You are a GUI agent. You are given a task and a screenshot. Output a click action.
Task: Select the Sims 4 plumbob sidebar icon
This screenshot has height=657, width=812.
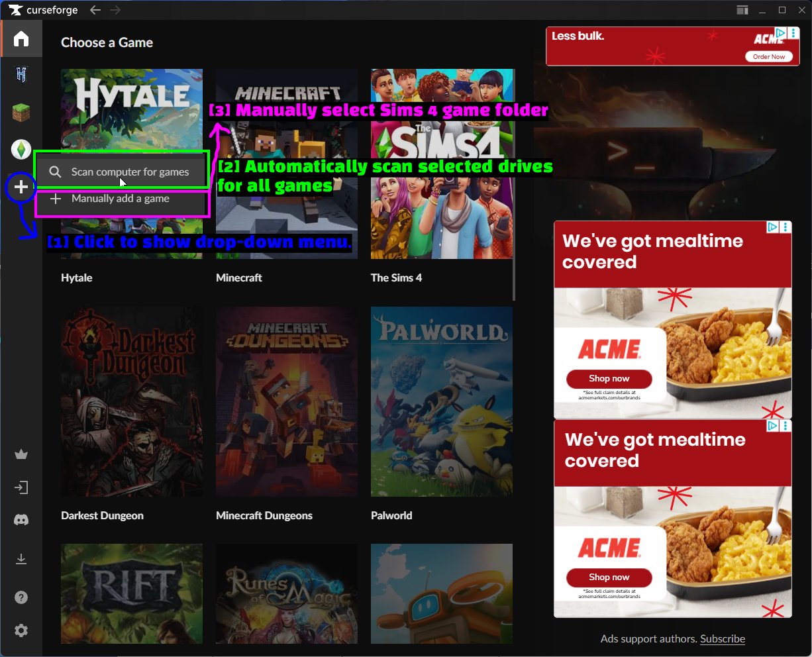click(21, 150)
